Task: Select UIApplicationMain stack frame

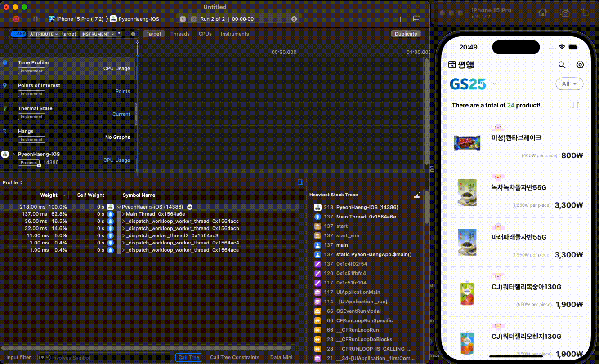Action: pos(358,292)
